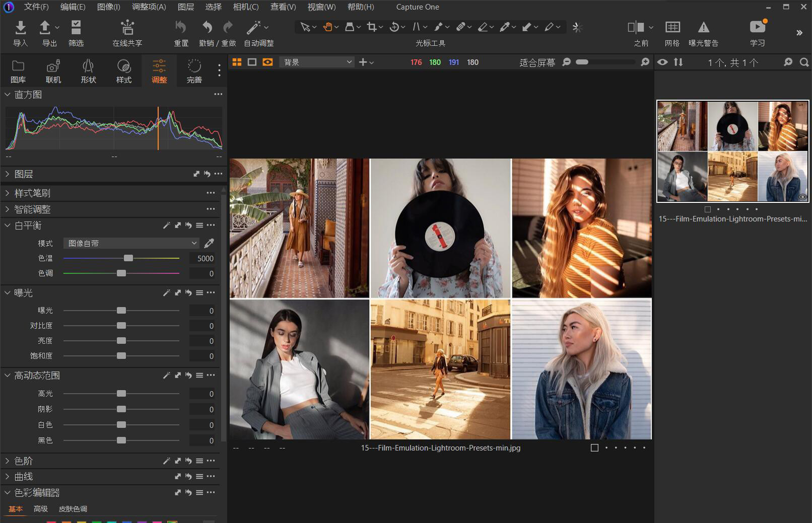Toggle single image viewer mode
The image size is (812, 523).
point(252,62)
